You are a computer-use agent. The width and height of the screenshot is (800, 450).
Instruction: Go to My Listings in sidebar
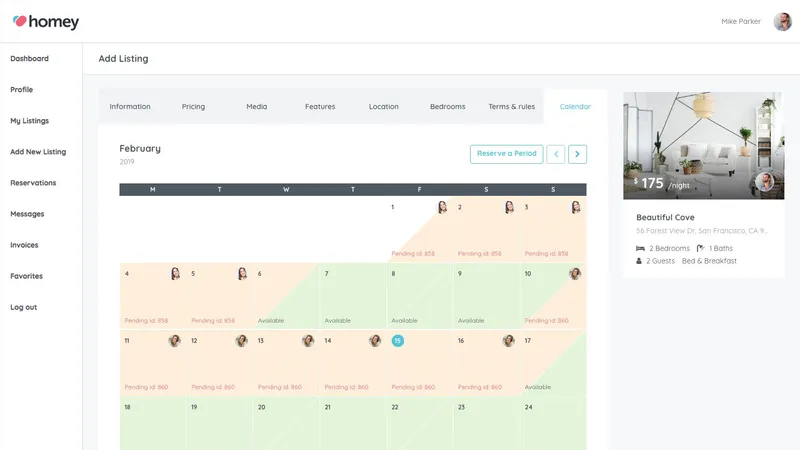[30, 121]
